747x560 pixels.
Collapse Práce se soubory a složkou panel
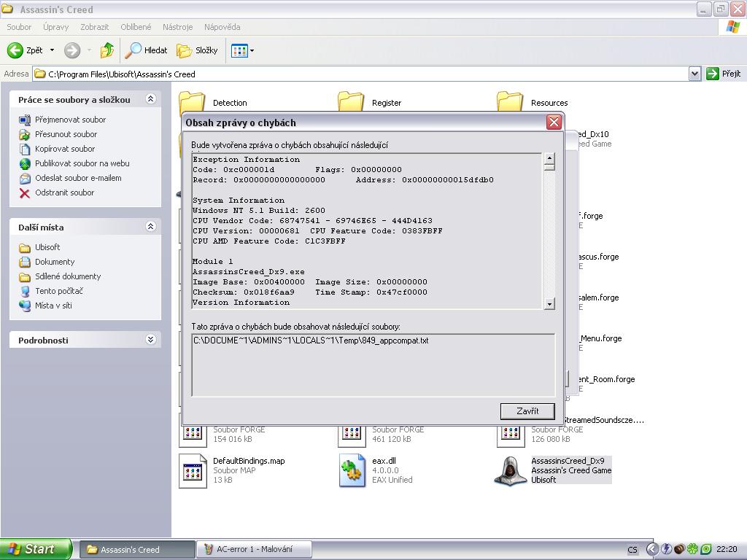pos(150,99)
